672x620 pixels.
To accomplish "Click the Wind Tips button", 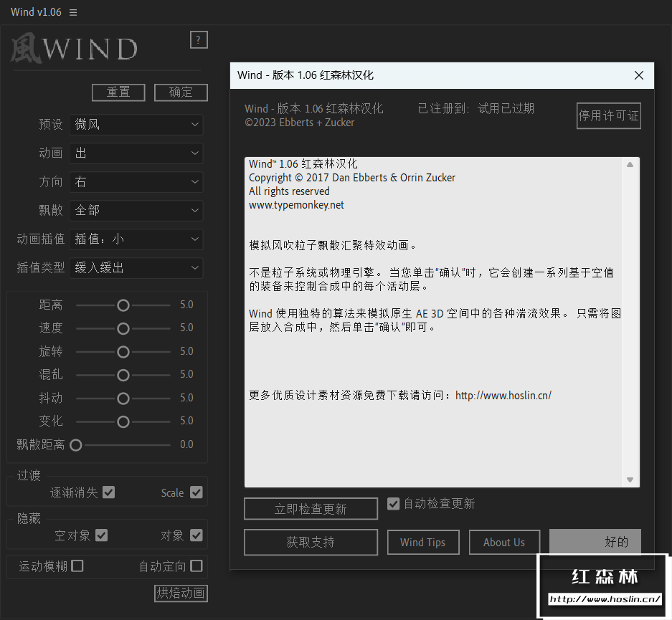I will point(423,543).
